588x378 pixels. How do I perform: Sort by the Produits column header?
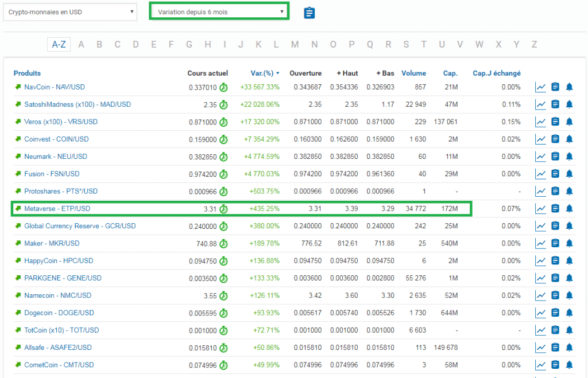pos(27,73)
